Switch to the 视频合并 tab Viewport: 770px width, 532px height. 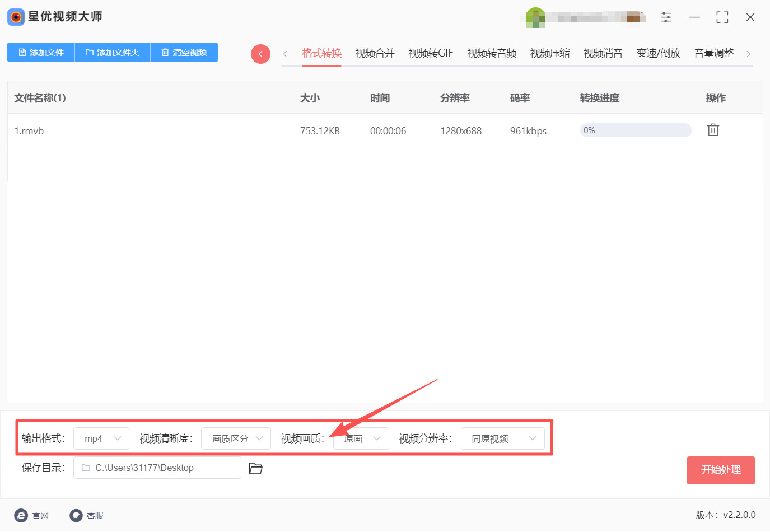point(375,53)
